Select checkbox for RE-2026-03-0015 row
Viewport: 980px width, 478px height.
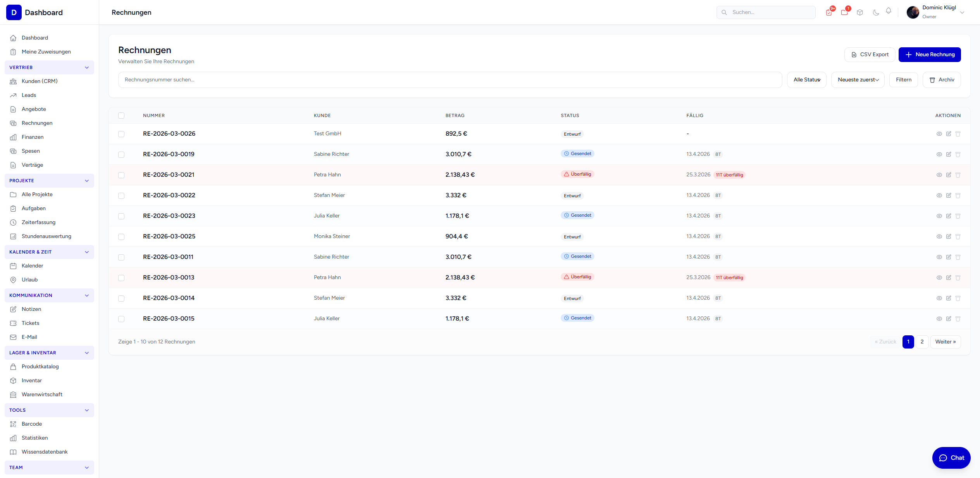pyautogui.click(x=121, y=319)
